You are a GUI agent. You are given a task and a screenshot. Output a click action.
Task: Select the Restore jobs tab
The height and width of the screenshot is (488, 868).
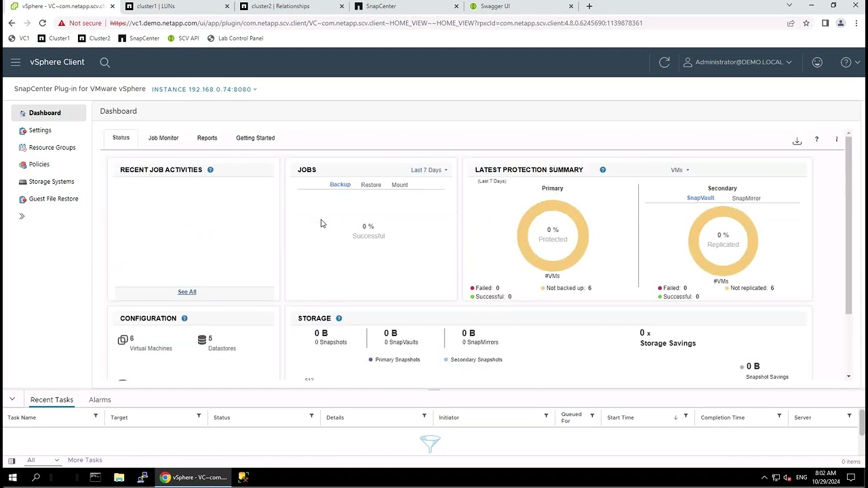371,184
